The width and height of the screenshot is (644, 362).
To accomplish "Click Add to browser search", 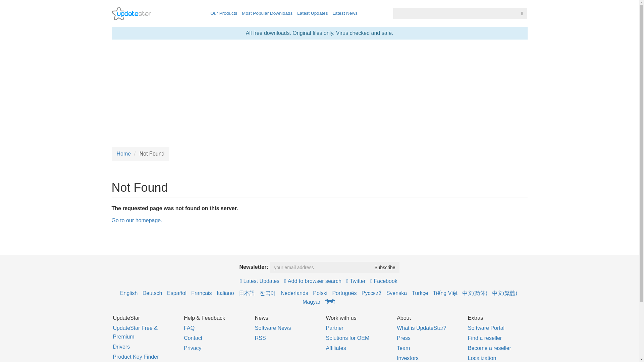I will click(313, 281).
